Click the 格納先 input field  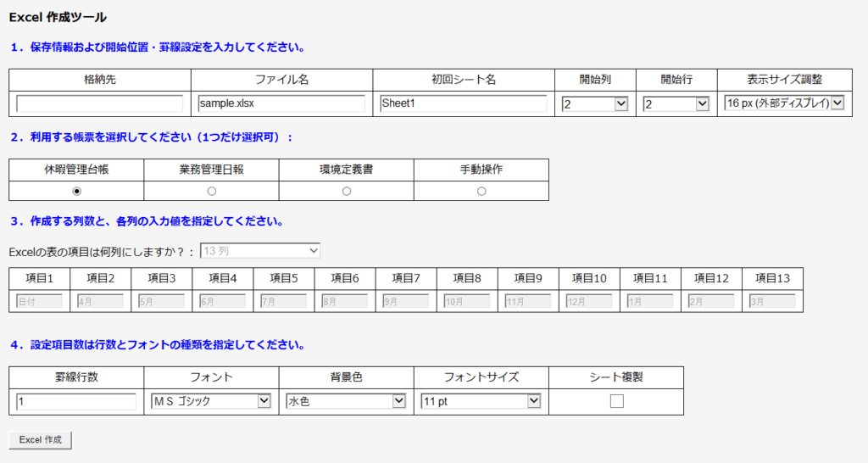100,103
